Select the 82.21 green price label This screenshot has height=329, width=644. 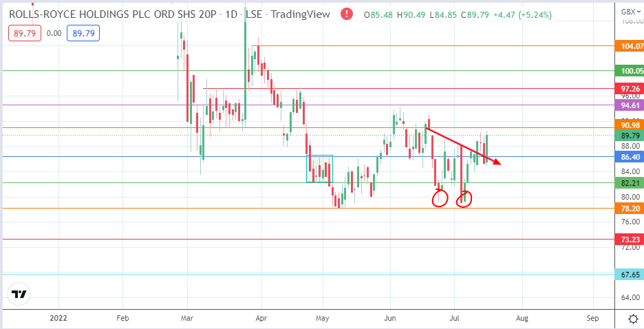[x=630, y=183]
